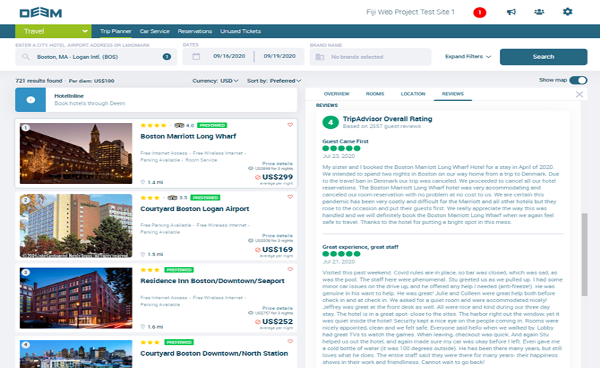Favorite Boston Marriott Long Wharf with heart
The image size is (600, 368).
coord(290,125)
